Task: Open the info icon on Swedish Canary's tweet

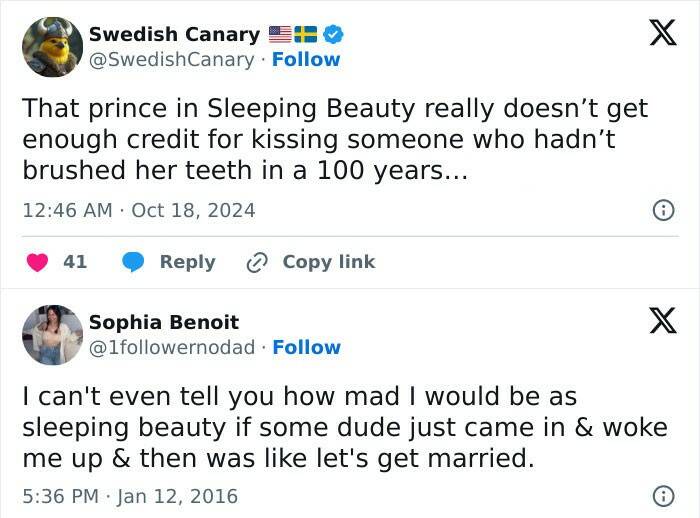Action: click(662, 210)
